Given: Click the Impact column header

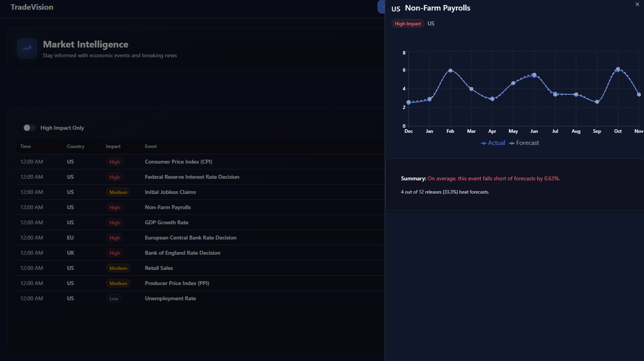Looking at the screenshot, I should pos(113,146).
